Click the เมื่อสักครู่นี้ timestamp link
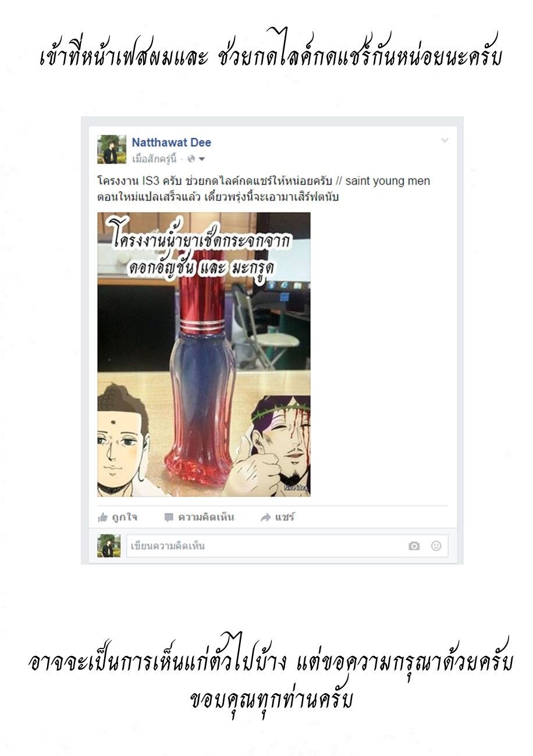This screenshot has height=756, width=533. (x=154, y=159)
